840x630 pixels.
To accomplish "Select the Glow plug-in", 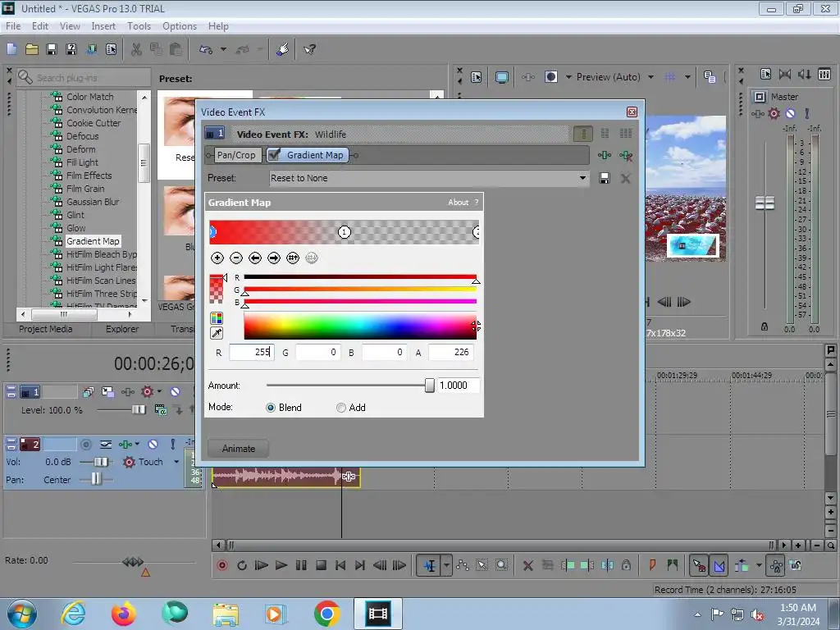I will tap(76, 228).
